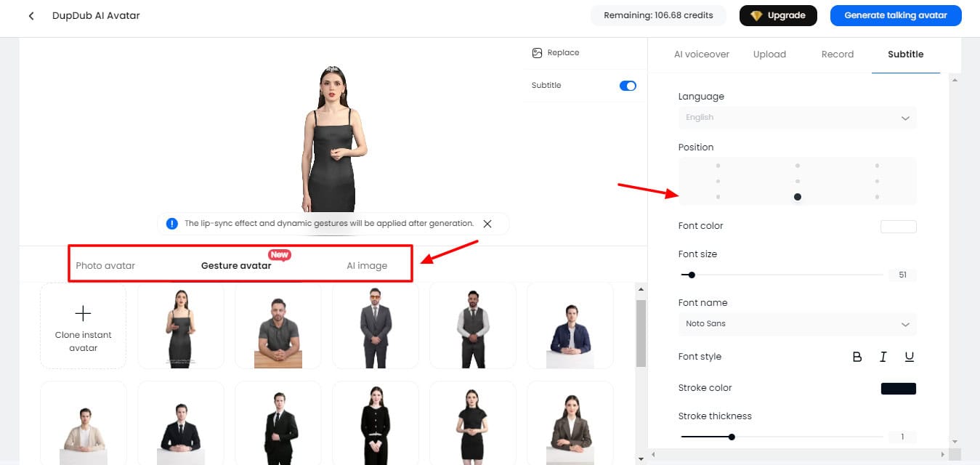This screenshot has width=980, height=465.
Task: Apply italic font style
Action: [x=883, y=357]
